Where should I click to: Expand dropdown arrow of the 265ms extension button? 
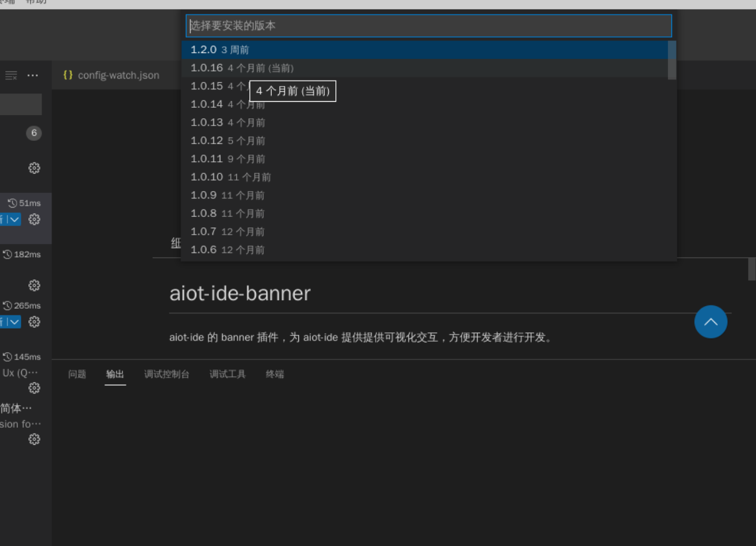click(15, 322)
